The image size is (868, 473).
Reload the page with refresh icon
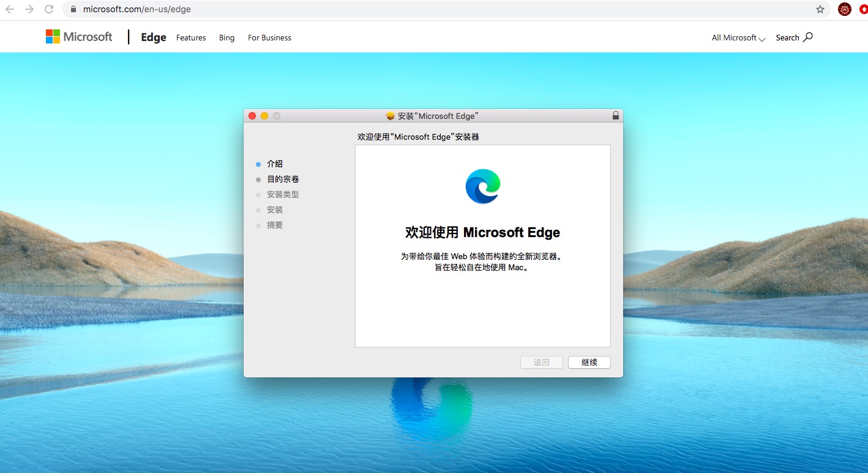tap(49, 9)
